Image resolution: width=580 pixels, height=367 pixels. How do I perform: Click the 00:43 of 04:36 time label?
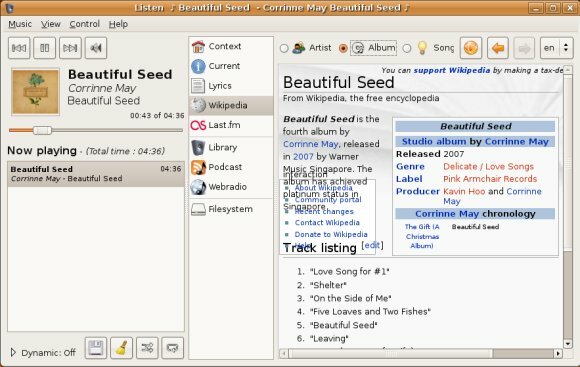(x=157, y=116)
